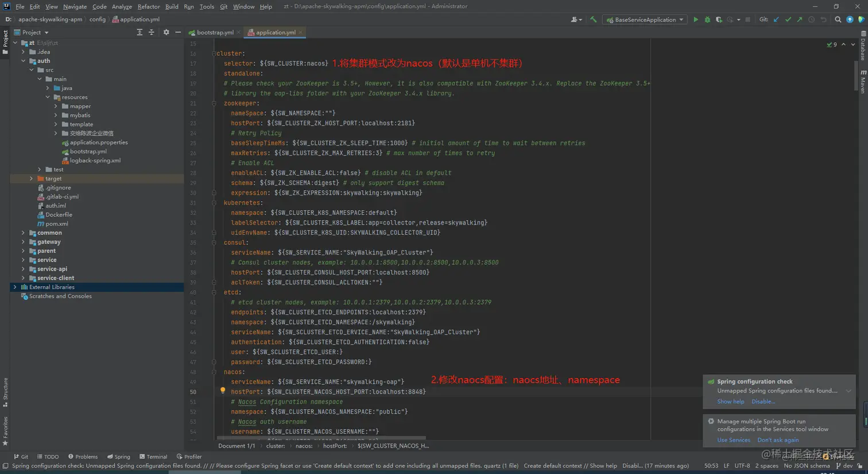Toggle tool window bars bottom-left corner icon
868x474 pixels.
(x=5, y=466)
